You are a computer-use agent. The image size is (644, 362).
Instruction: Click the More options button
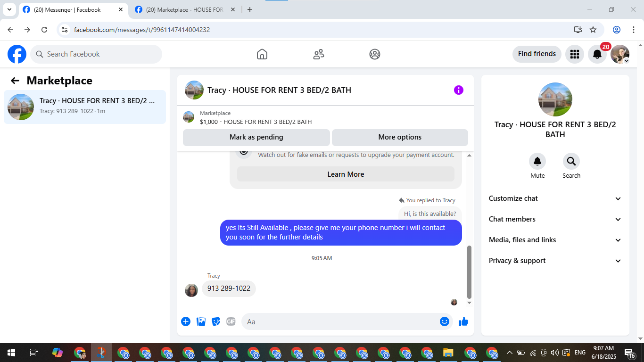click(400, 137)
